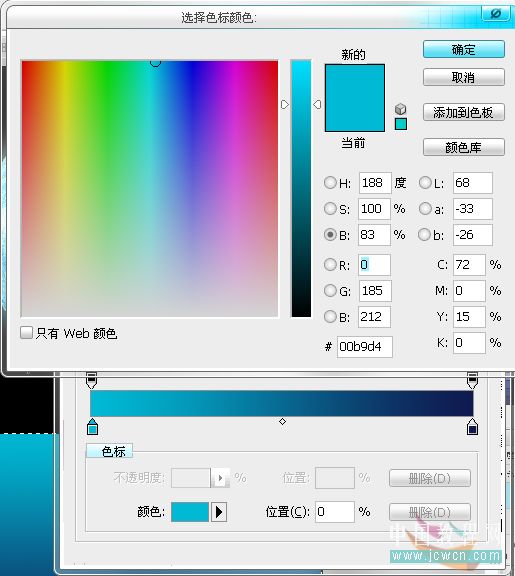The height and width of the screenshot is (576, 515).
Task: Select the right dark navy color stop
Action: 472,426
